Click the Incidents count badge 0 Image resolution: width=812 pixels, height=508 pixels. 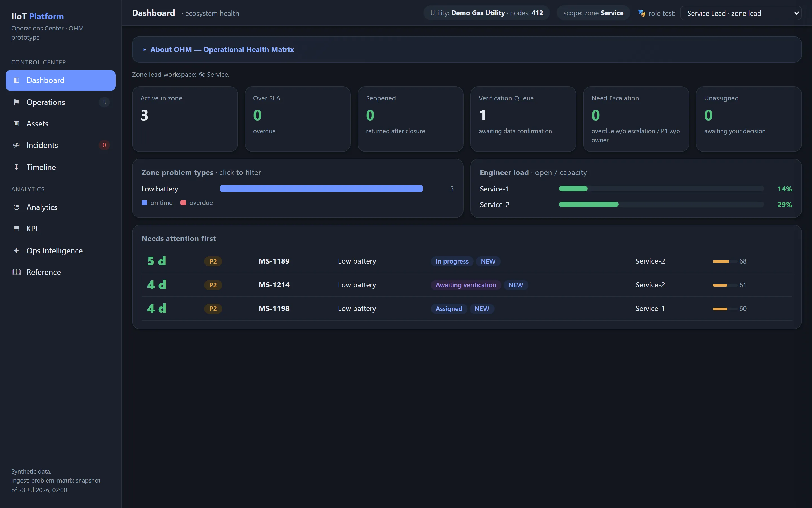104,145
